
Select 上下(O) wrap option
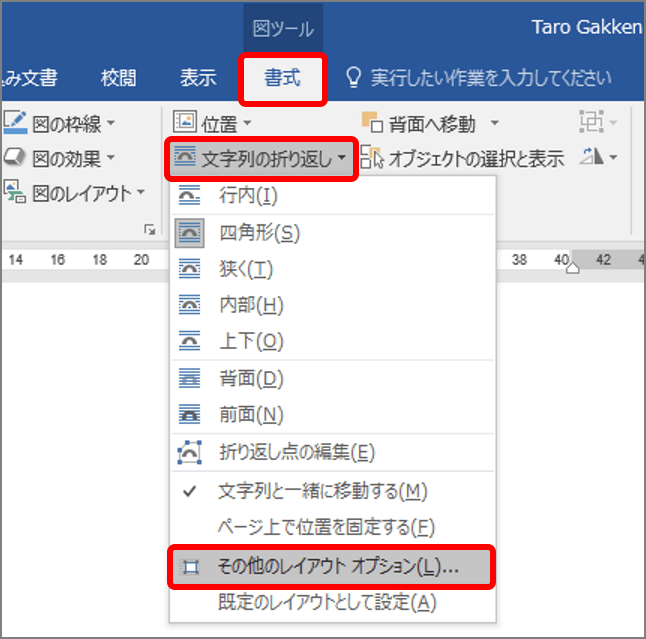click(332, 341)
